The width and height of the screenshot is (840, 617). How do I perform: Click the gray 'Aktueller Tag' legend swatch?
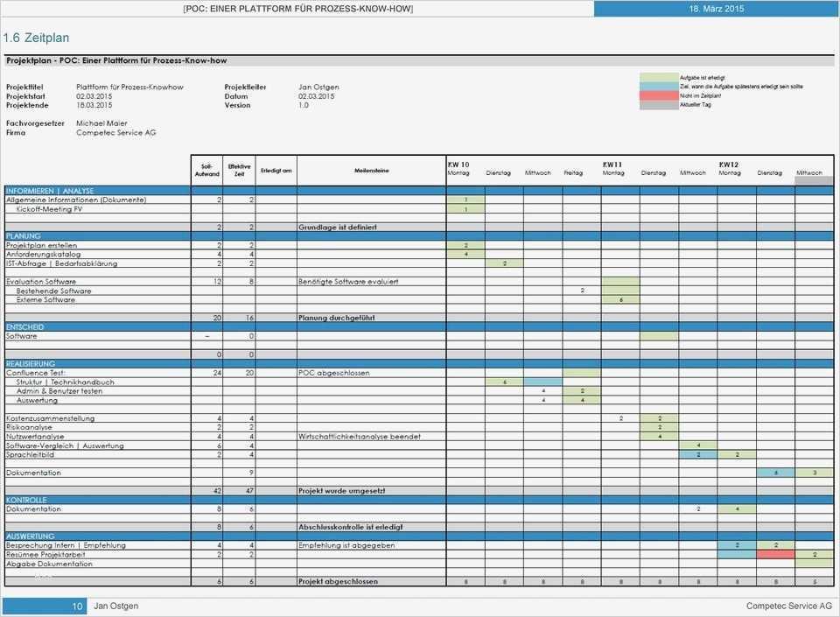click(658, 104)
